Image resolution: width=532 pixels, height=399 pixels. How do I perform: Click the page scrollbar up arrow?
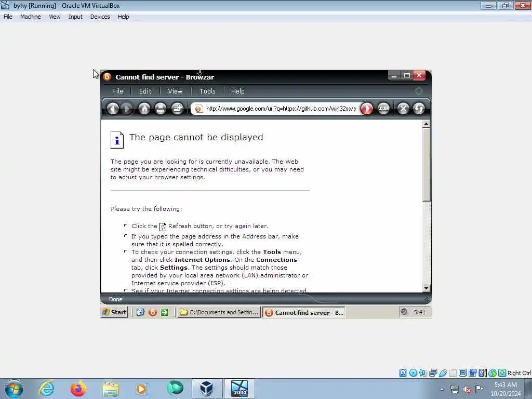click(x=427, y=124)
